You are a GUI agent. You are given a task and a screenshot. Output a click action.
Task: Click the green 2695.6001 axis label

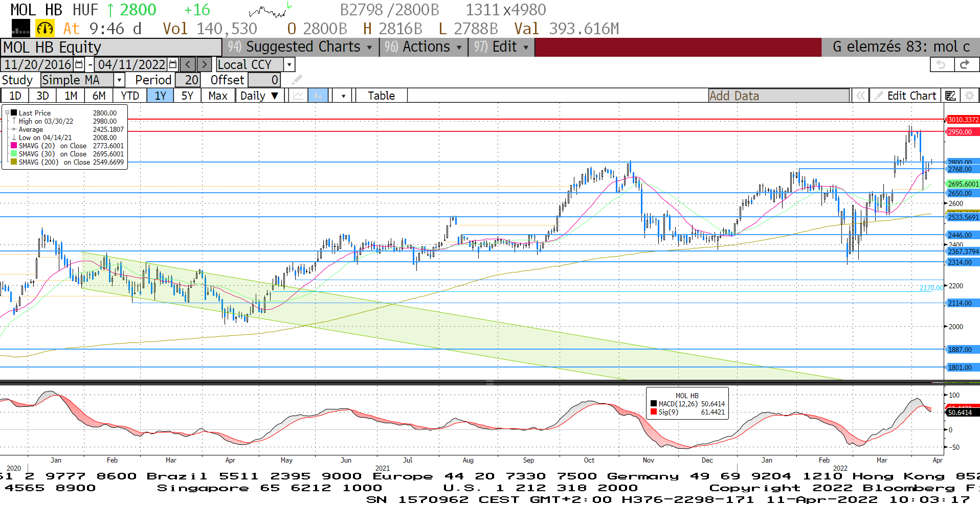[x=963, y=184]
